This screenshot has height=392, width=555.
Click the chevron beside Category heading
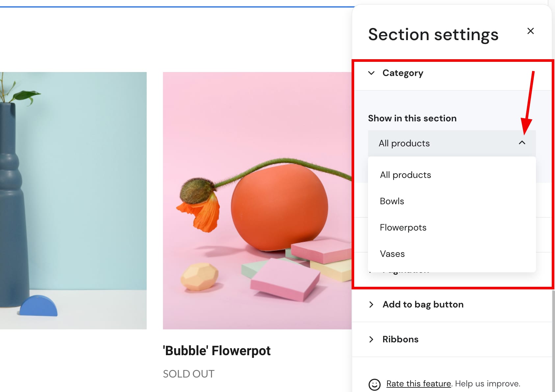tap(371, 73)
